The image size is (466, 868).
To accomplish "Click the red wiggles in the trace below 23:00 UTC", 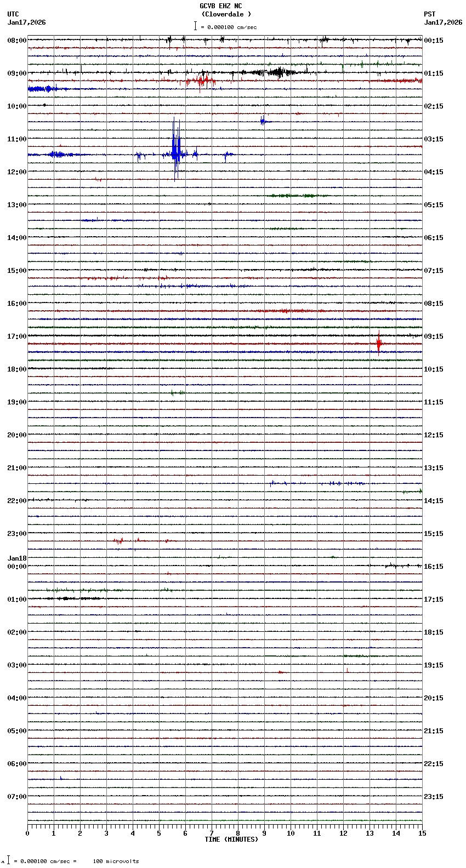I will point(119,541).
